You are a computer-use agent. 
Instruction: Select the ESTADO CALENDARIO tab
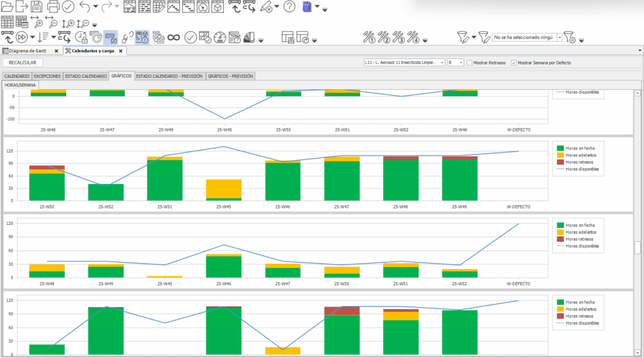86,76
